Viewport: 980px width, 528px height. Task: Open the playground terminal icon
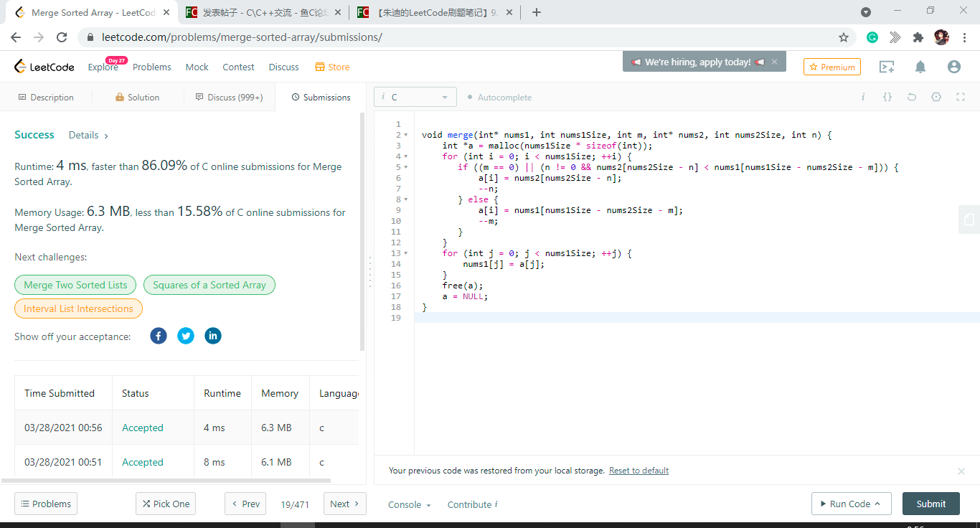tap(887, 67)
